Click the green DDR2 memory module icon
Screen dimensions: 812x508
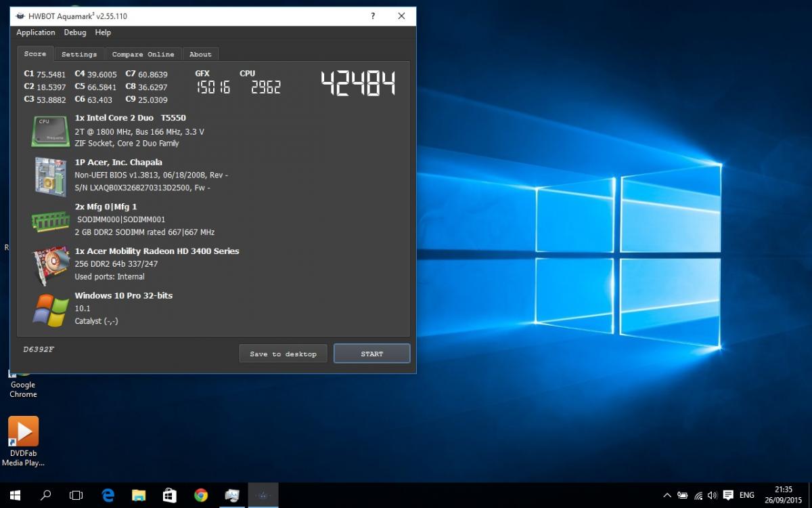tap(50, 221)
